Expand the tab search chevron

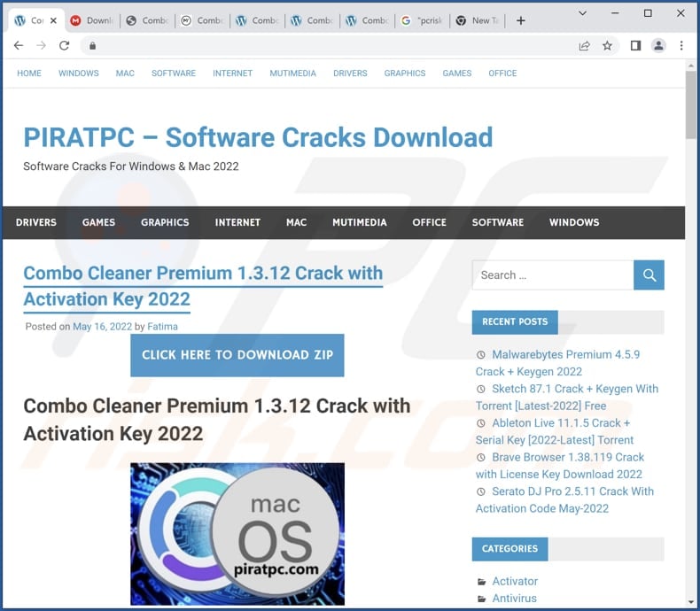(582, 13)
